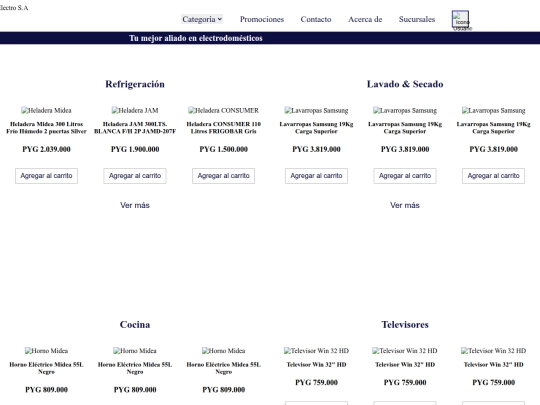This screenshot has width=540, height=405.
Task: Open the user account icon
Action: pos(460,19)
